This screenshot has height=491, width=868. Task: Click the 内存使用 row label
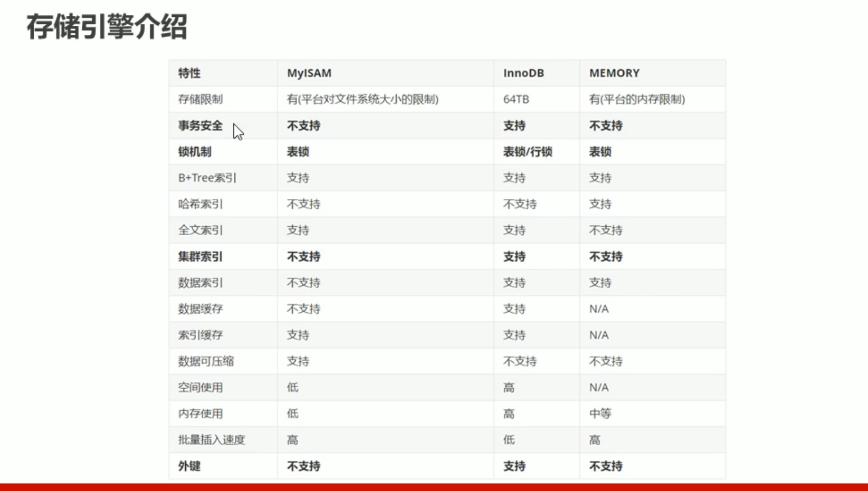[x=201, y=413]
